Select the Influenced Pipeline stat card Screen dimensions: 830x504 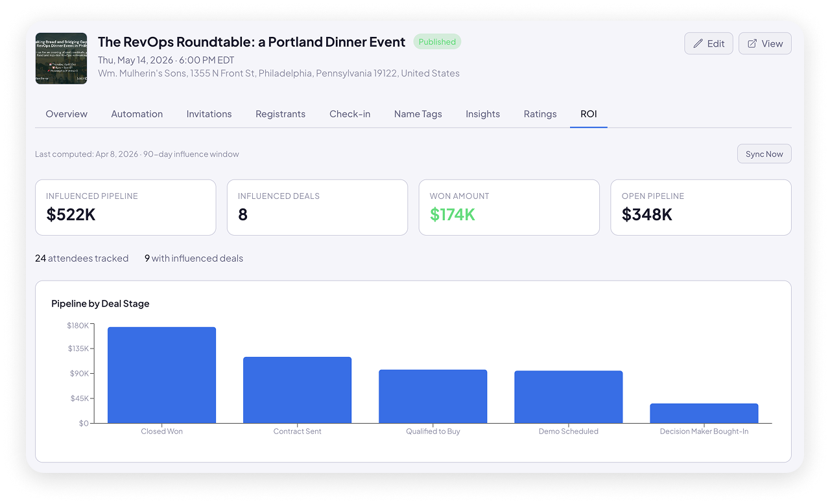click(125, 207)
